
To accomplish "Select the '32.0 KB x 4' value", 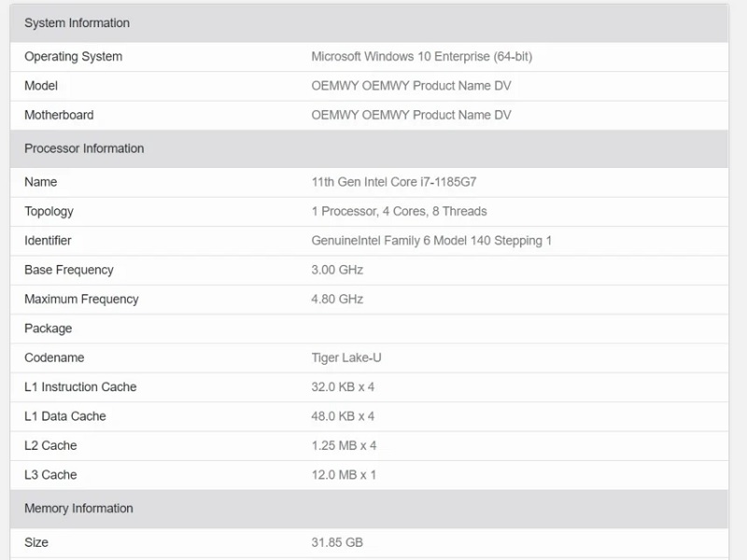I will 343,387.
